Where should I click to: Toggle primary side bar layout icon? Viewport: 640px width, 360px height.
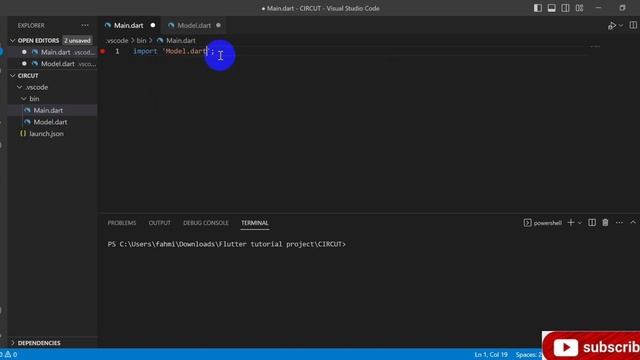(x=538, y=8)
